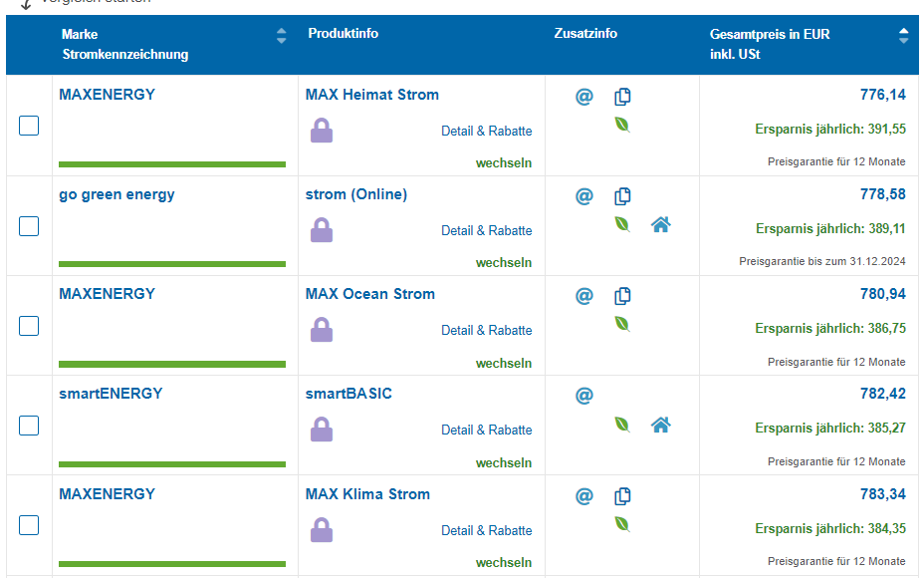Open Detail & Rabatte for strom (Online)
The width and height of the screenshot is (924, 578).
pos(486,230)
